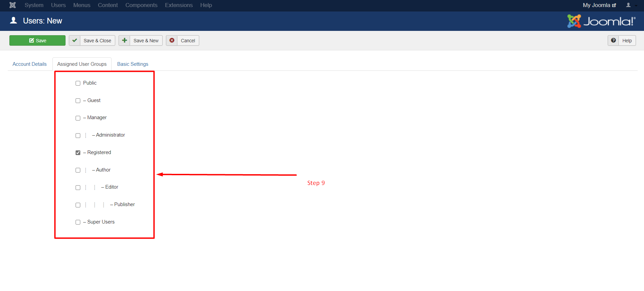The image size is (644, 291).
Task: Click the red cancel cross icon
Action: tap(172, 40)
